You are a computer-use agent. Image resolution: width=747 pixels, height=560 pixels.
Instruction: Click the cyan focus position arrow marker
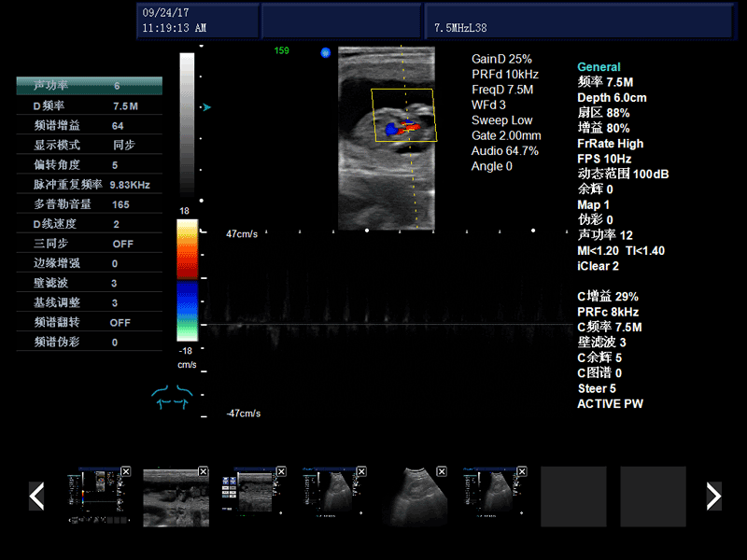coord(206,107)
